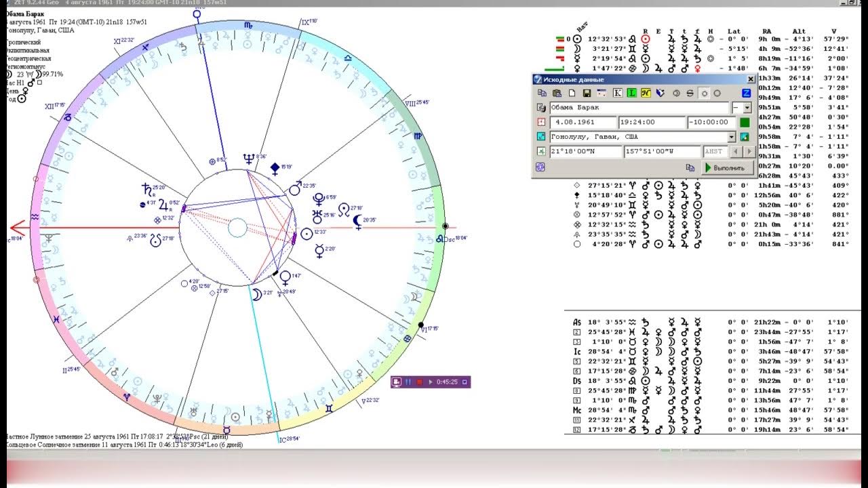868x488 pixels.
Task: Select the pressed small-circle chart mode button
Action: pyautogui.click(x=705, y=94)
